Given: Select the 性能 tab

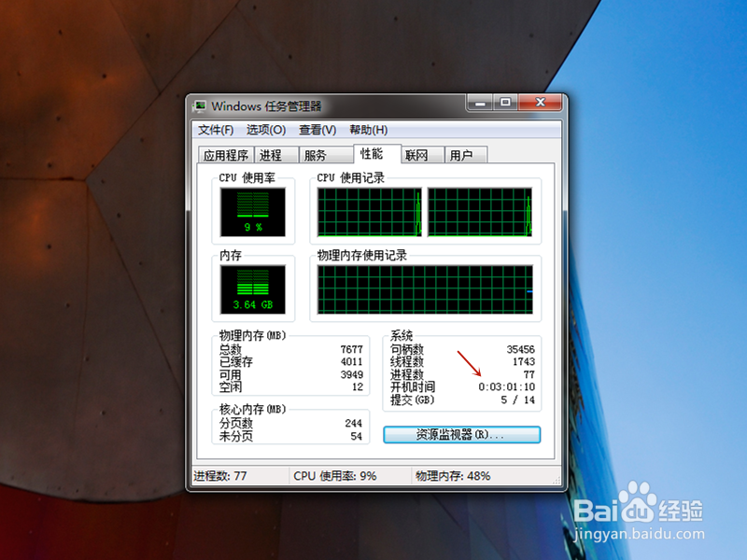Looking at the screenshot, I should pos(377,153).
